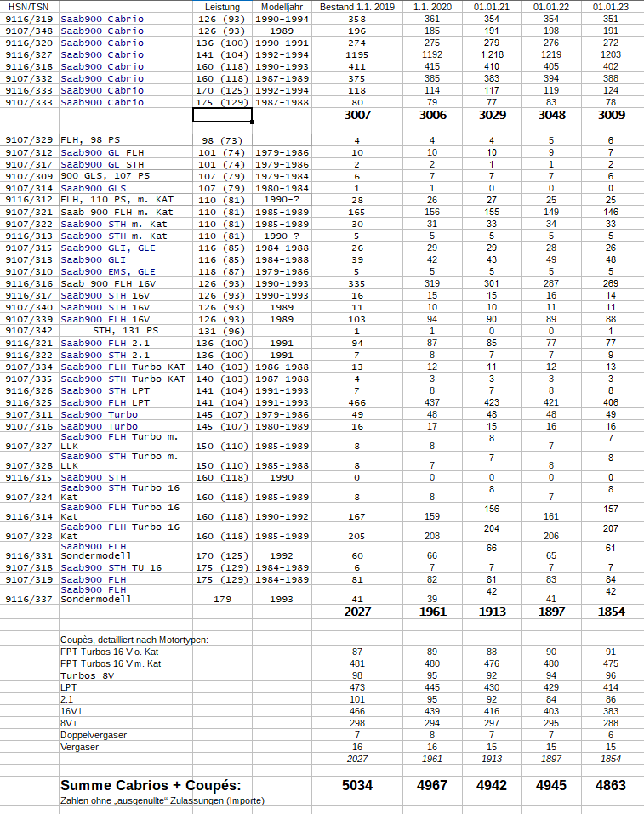Select the Cabrio total 3009 for 01.01.23
Image resolution: width=644 pixels, height=814 pixels.
tap(611, 115)
